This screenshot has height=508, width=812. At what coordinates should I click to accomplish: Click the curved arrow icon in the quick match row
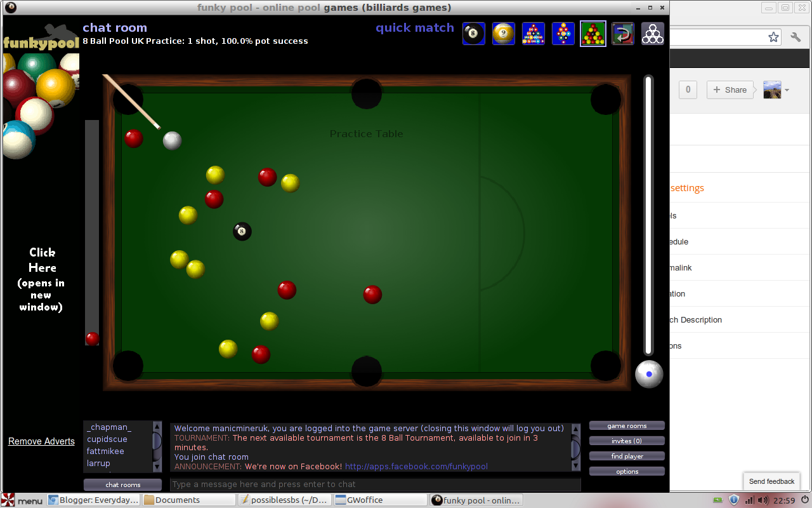coord(623,34)
